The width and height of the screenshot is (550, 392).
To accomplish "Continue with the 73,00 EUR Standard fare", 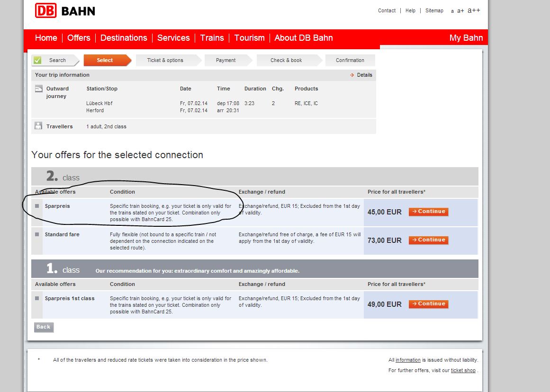I will [x=428, y=240].
